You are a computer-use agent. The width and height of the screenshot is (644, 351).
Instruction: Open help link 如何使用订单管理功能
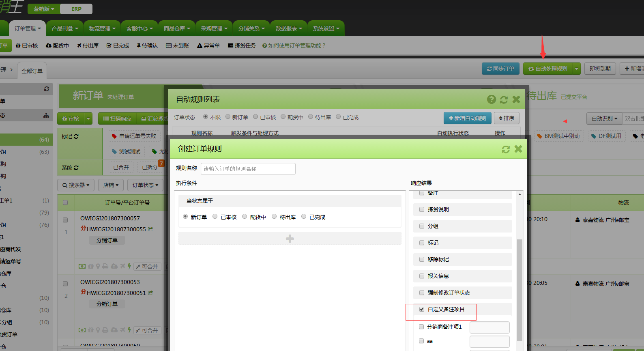(294, 45)
